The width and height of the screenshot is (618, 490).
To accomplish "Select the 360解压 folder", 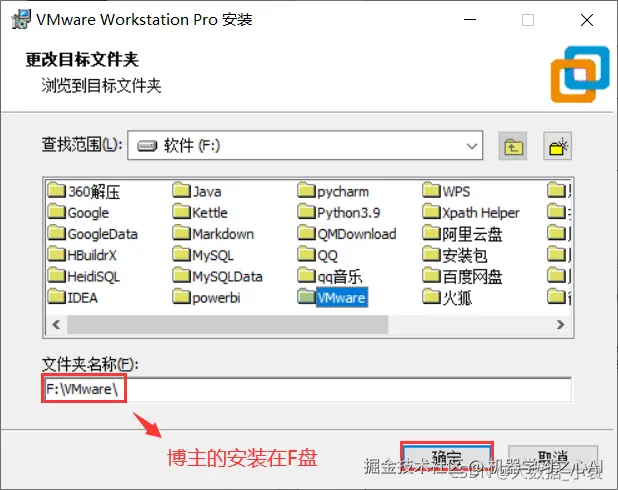I will tap(84, 192).
